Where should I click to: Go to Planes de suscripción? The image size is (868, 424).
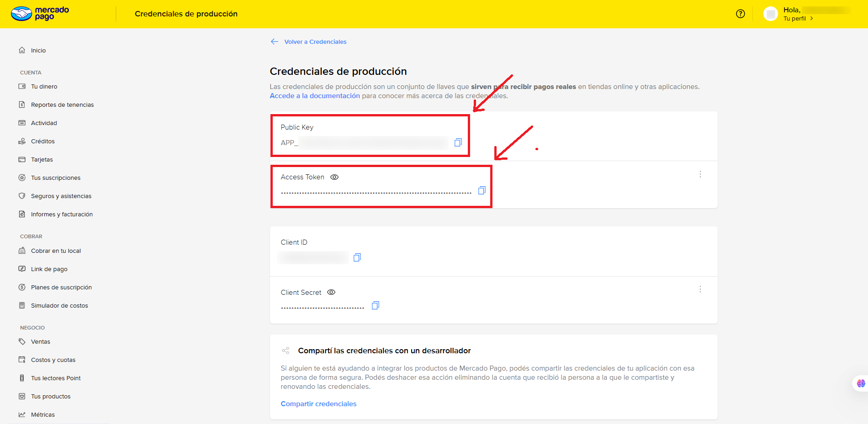click(x=61, y=288)
